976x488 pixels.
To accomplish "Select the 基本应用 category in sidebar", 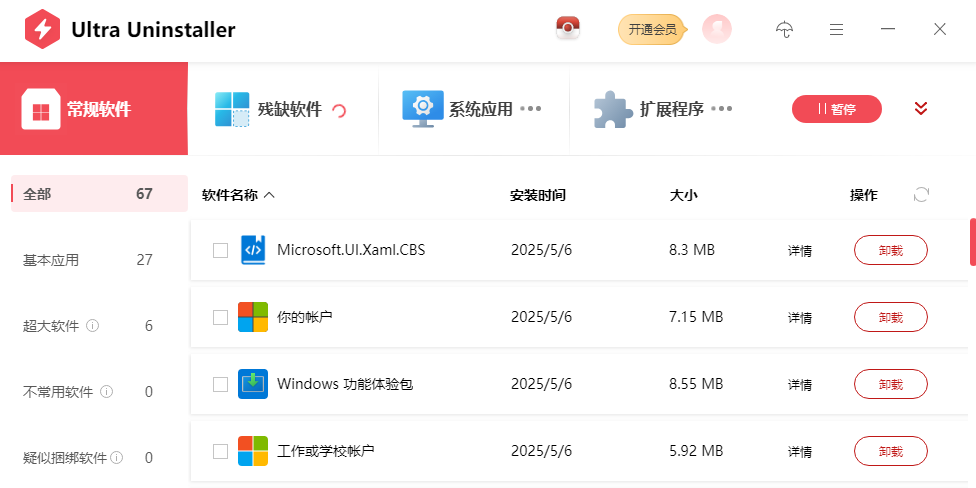I will click(x=100, y=260).
